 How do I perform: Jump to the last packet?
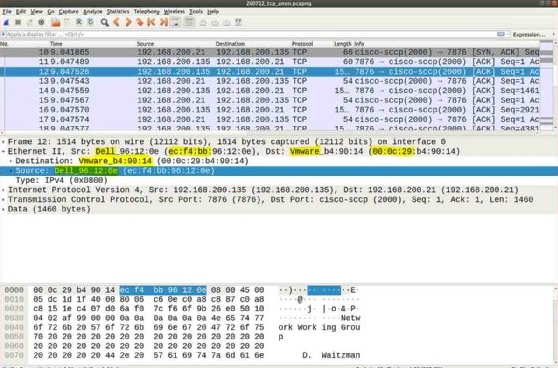pos(164,22)
